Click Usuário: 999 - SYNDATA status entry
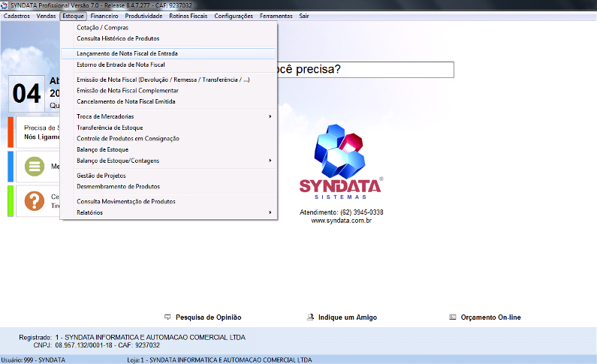Image resolution: width=597 pixels, height=364 pixels. click(x=33, y=359)
